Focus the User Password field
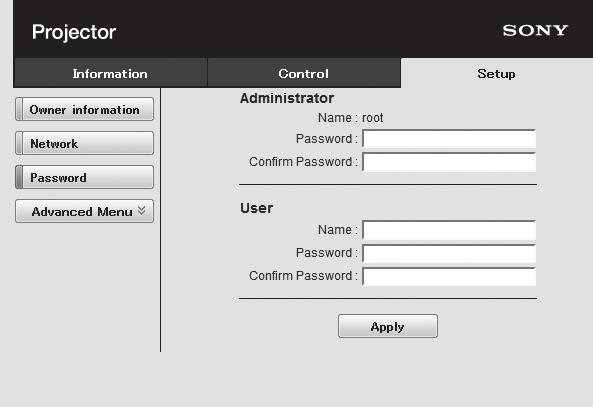This screenshot has width=593, height=407. click(449, 253)
